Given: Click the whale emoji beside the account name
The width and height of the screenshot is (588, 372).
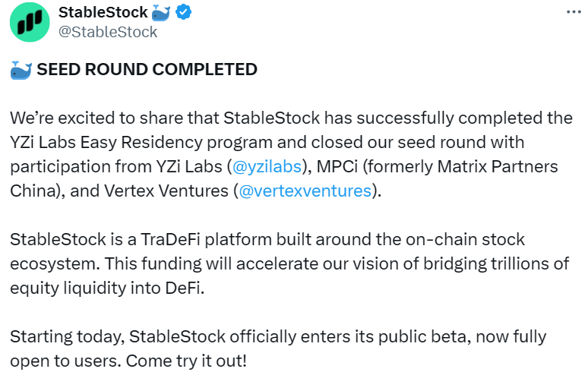Looking at the screenshot, I should point(160,12).
